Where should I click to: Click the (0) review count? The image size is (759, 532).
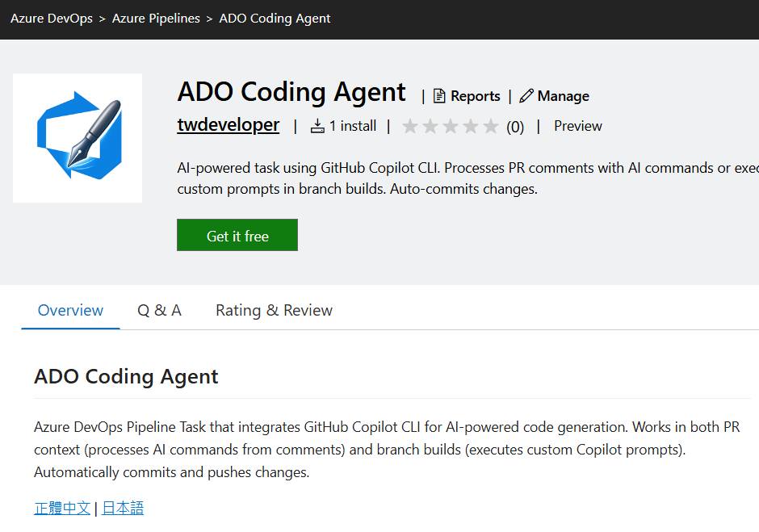[515, 127]
